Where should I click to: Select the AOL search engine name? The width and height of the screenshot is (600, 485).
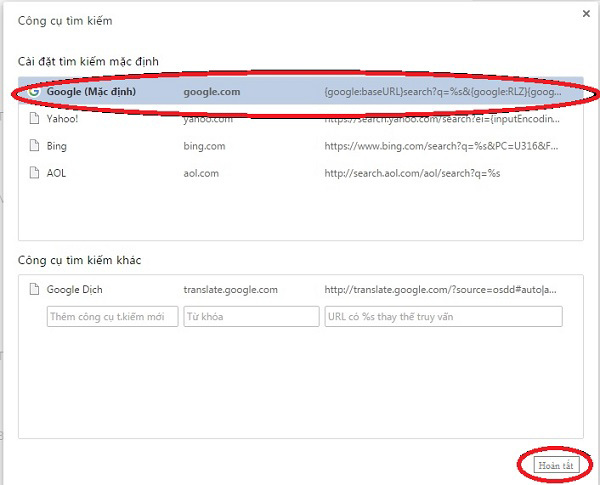58,172
